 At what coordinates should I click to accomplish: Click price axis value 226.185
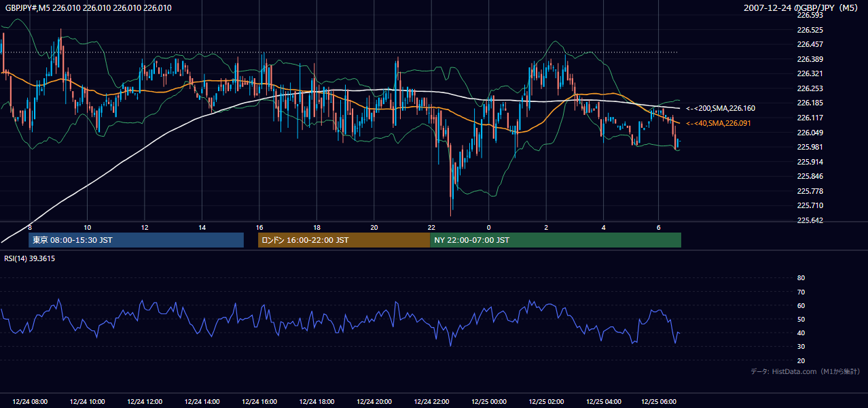[x=810, y=103]
